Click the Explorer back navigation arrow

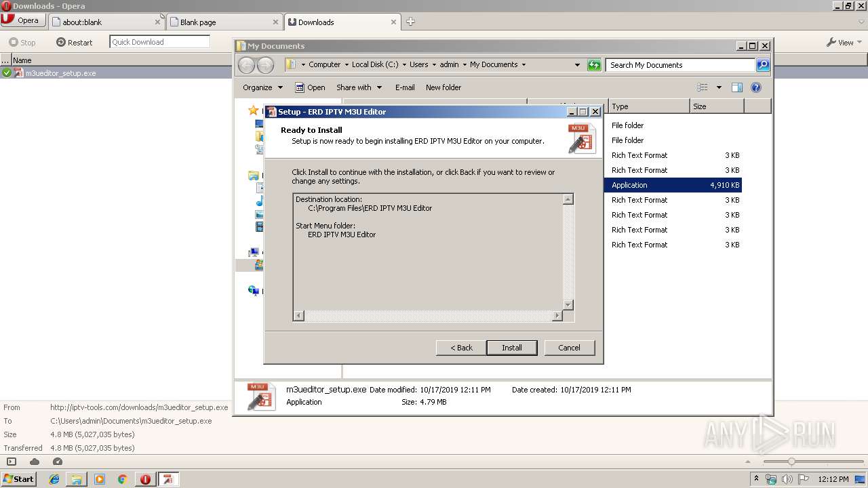pyautogui.click(x=246, y=65)
